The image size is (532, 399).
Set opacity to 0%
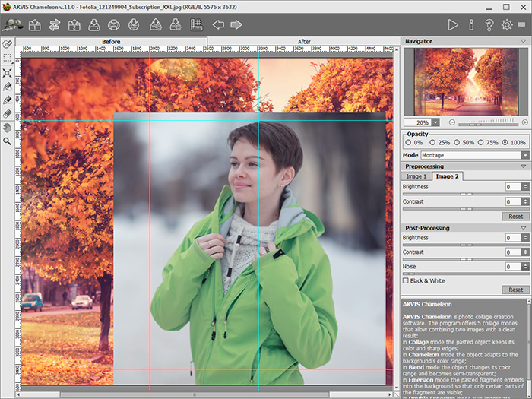[x=408, y=143]
